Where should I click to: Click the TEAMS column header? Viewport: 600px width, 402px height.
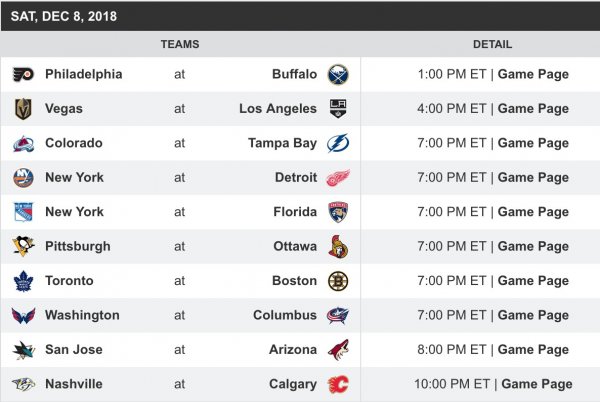point(180,44)
